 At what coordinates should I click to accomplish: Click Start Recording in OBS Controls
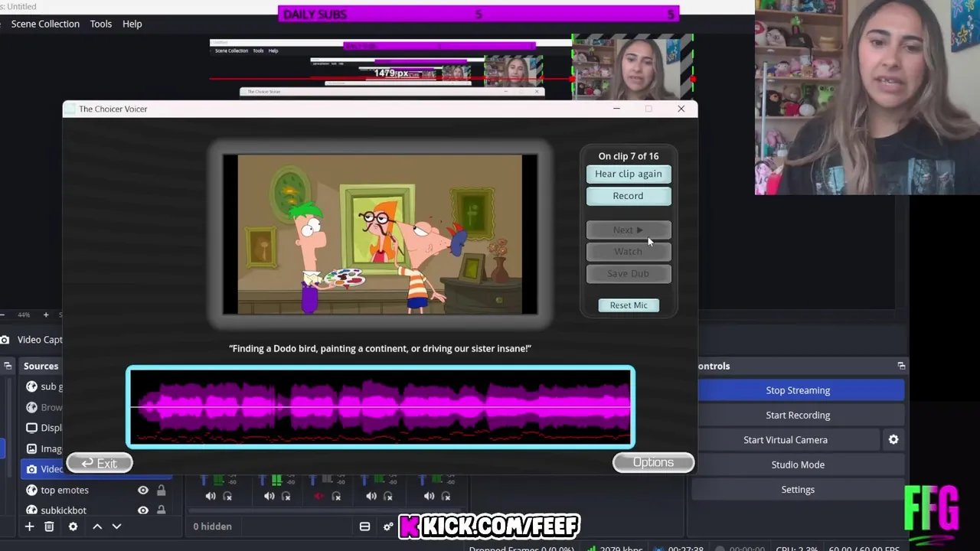coord(798,415)
